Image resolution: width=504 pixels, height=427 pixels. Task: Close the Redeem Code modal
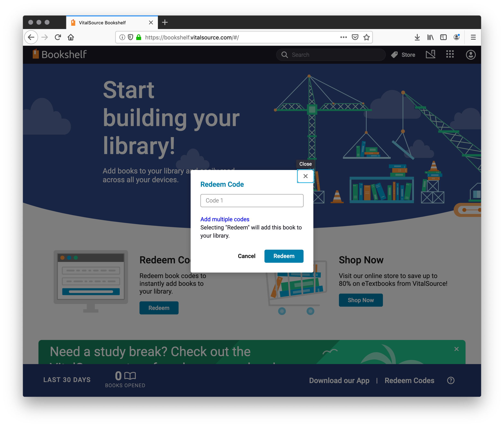click(x=305, y=176)
